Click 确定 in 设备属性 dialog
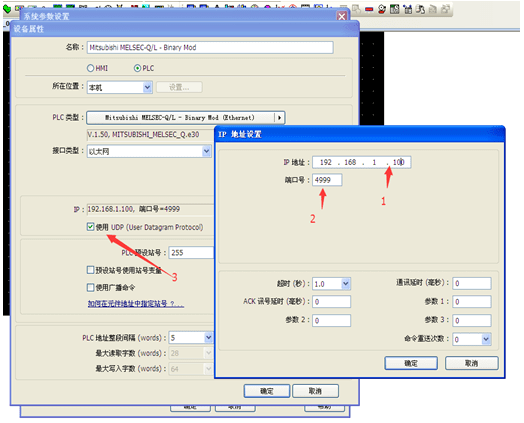The height and width of the screenshot is (423, 524). (x=267, y=391)
